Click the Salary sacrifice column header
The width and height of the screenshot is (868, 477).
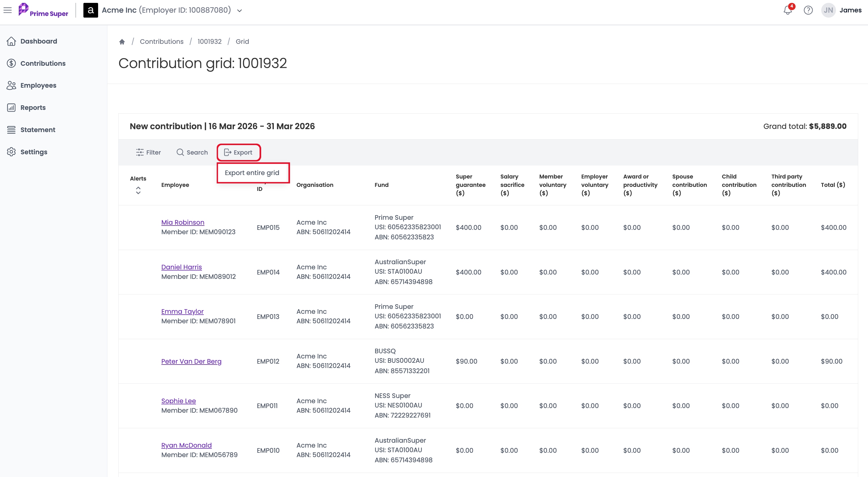point(512,185)
